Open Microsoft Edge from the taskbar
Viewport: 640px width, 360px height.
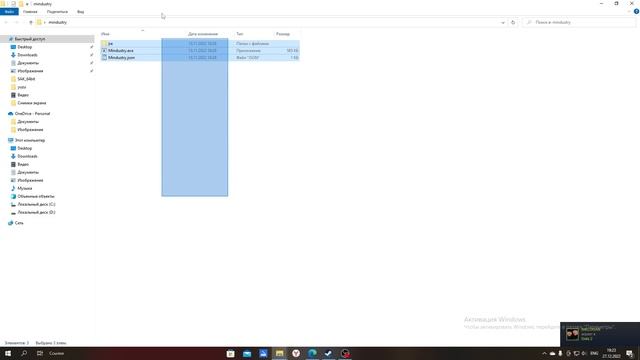[x=312, y=353]
